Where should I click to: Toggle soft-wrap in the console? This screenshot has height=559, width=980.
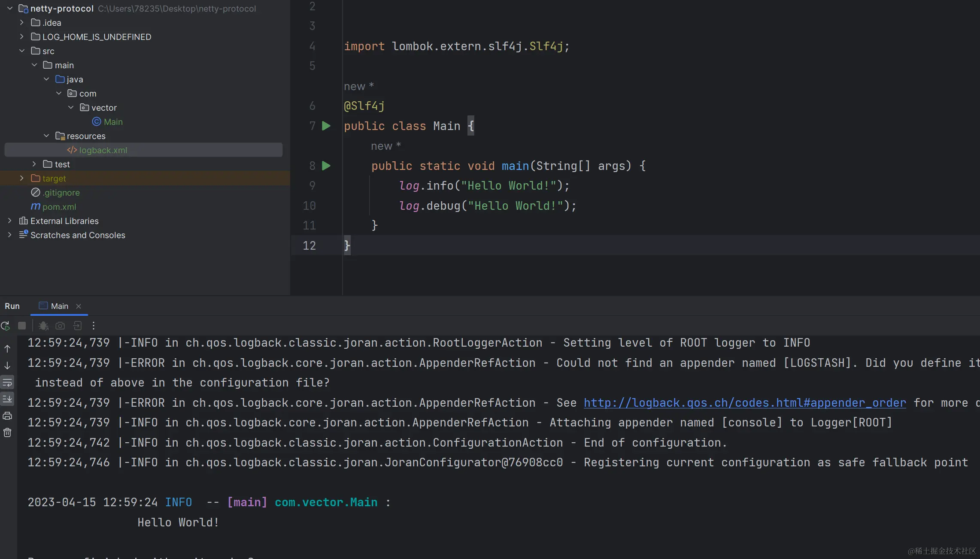tap(7, 382)
